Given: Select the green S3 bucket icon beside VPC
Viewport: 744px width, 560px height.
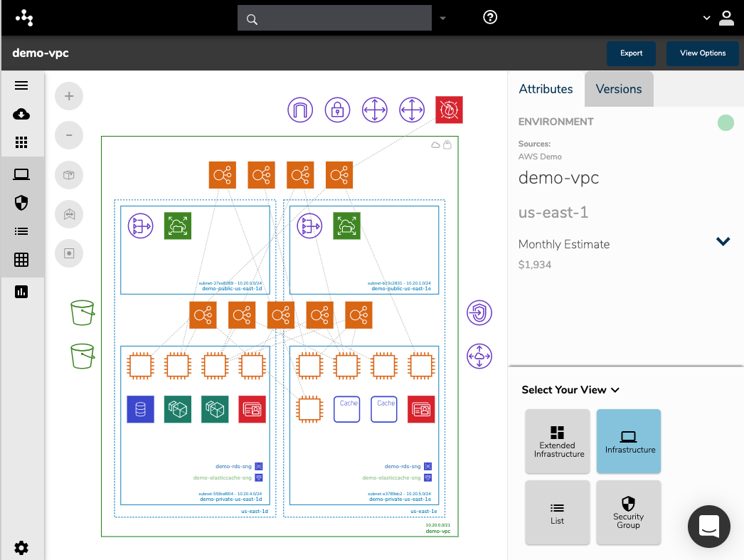Looking at the screenshot, I should [x=83, y=312].
